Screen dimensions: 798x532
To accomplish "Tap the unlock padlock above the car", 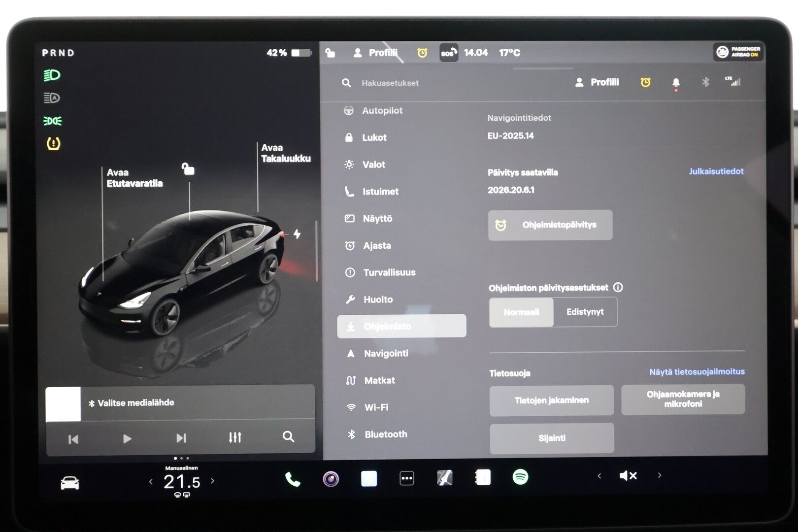I will coord(188,169).
